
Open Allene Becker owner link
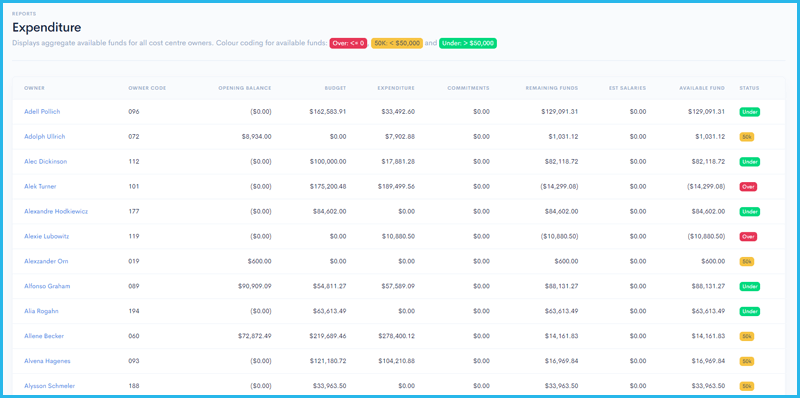[x=44, y=336]
